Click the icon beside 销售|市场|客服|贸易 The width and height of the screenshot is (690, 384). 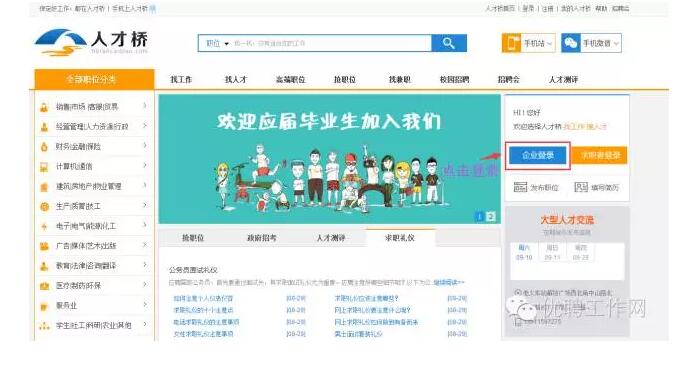pyautogui.click(x=44, y=107)
